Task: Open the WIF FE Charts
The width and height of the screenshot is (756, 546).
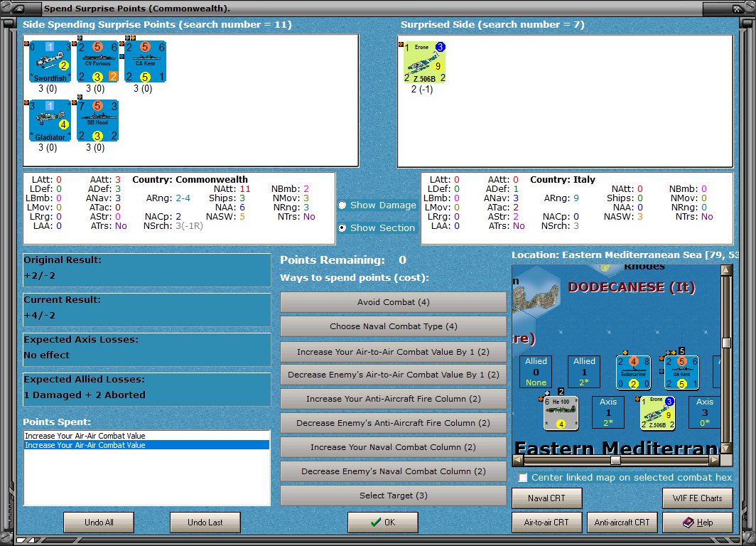Action: 698,498
